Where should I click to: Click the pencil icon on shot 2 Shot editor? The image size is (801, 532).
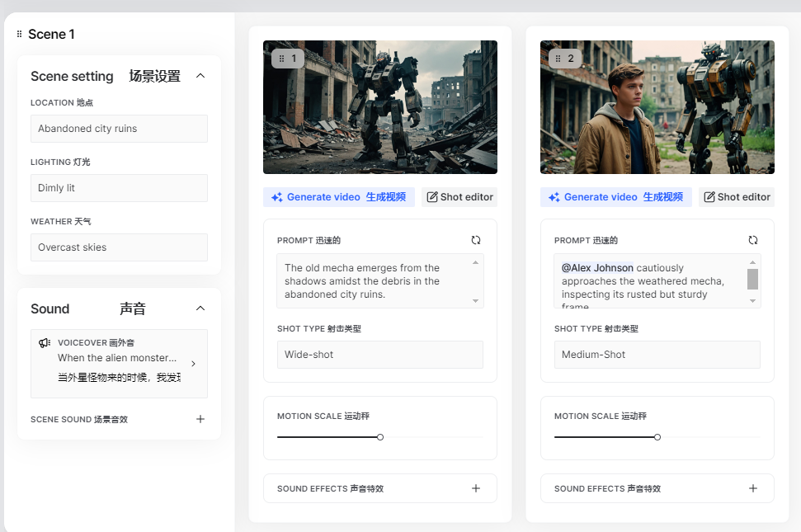point(709,197)
